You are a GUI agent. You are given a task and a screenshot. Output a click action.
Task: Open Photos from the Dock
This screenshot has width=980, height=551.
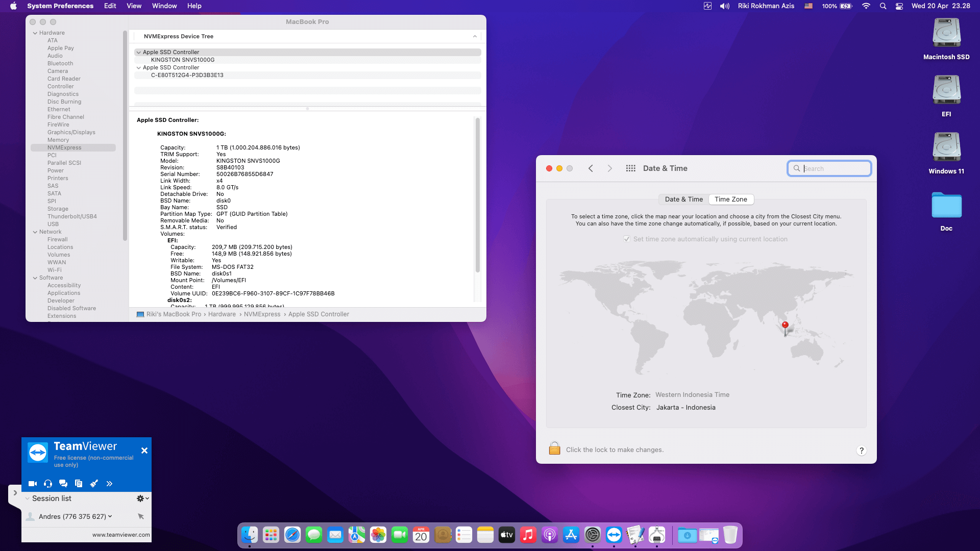tap(378, 535)
